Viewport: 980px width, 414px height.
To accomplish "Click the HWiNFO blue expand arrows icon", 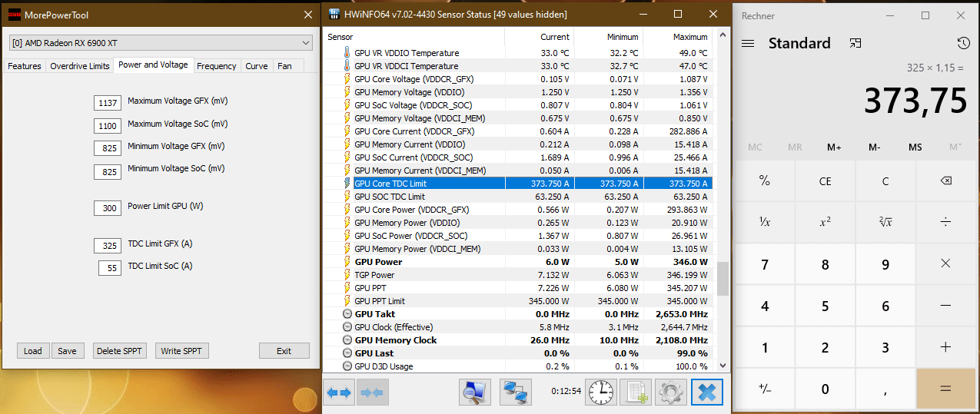I will pyautogui.click(x=339, y=392).
